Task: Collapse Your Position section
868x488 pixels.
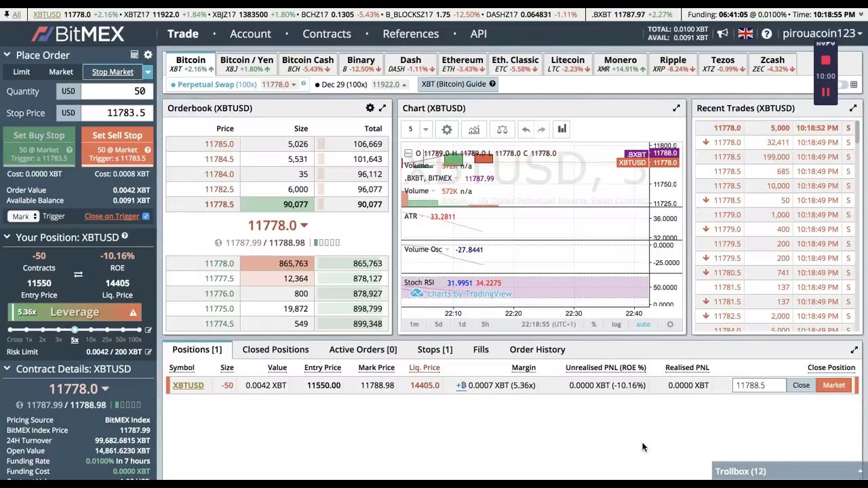Action: [x=6, y=237]
